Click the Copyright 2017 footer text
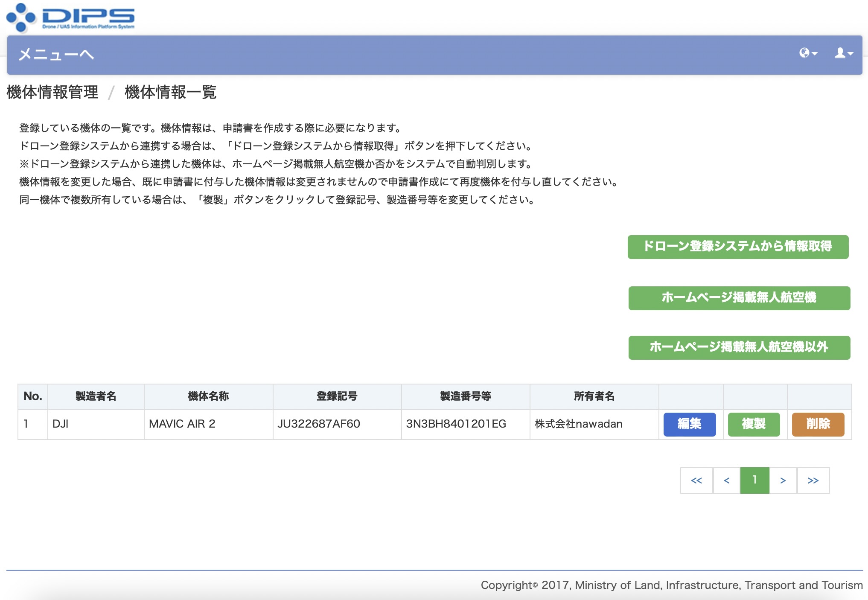Image resolution: width=868 pixels, height=600 pixels. (672, 585)
